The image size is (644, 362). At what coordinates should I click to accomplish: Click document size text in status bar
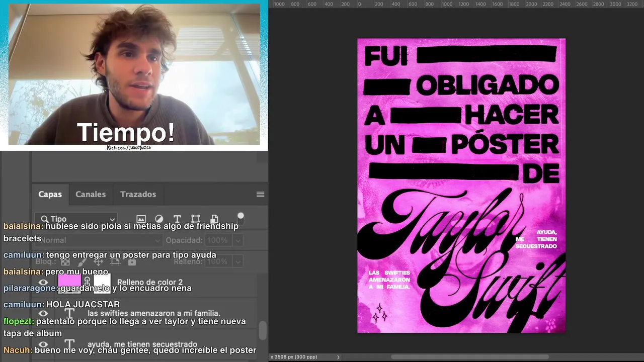pyautogui.click(x=294, y=357)
